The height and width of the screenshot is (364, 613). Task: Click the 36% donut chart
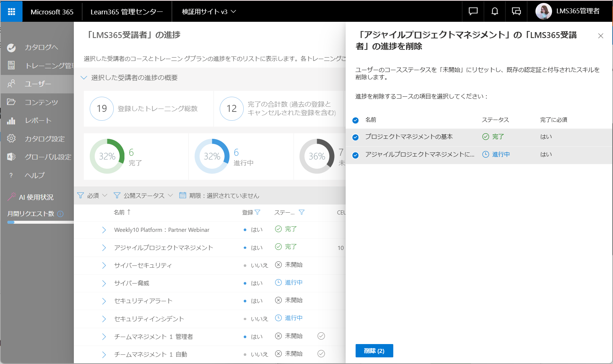click(317, 156)
